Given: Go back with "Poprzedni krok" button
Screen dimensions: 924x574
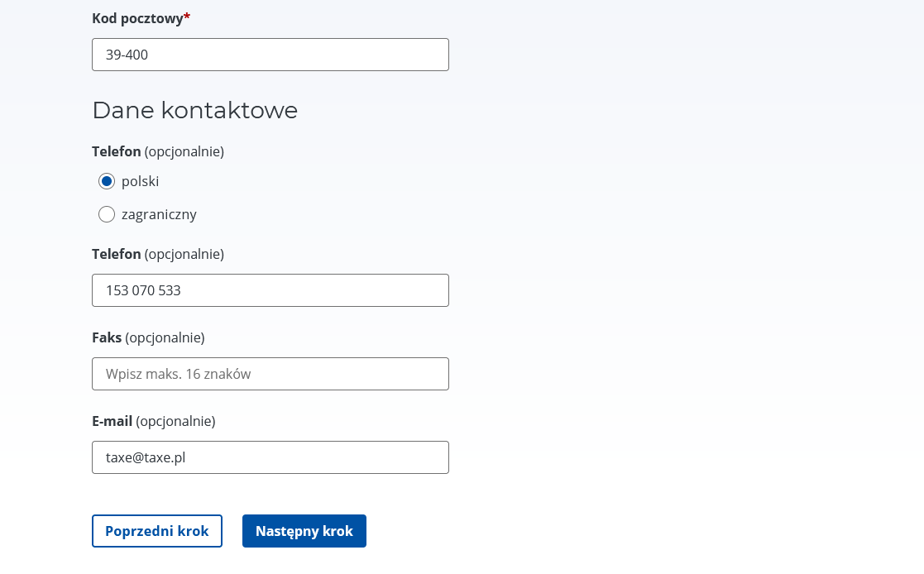Looking at the screenshot, I should tap(157, 531).
